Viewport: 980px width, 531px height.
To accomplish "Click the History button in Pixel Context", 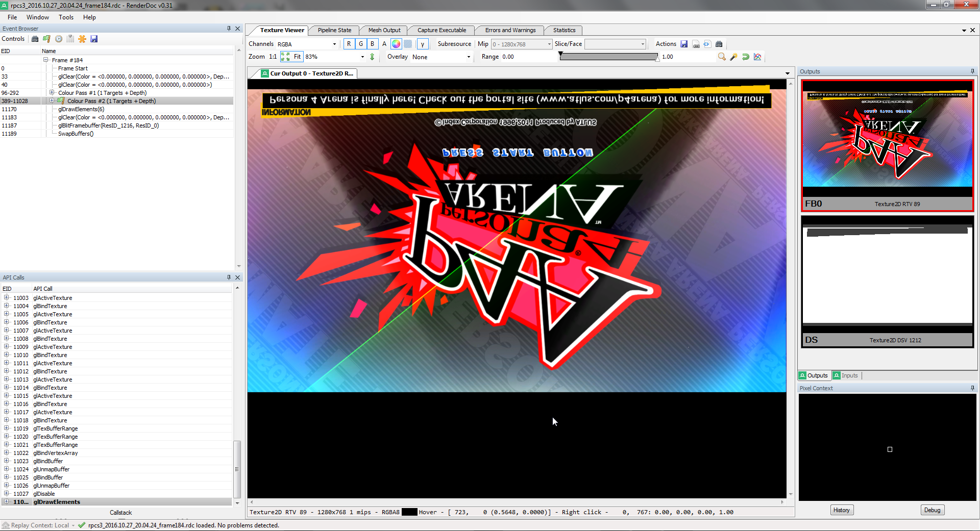I will 841,510.
